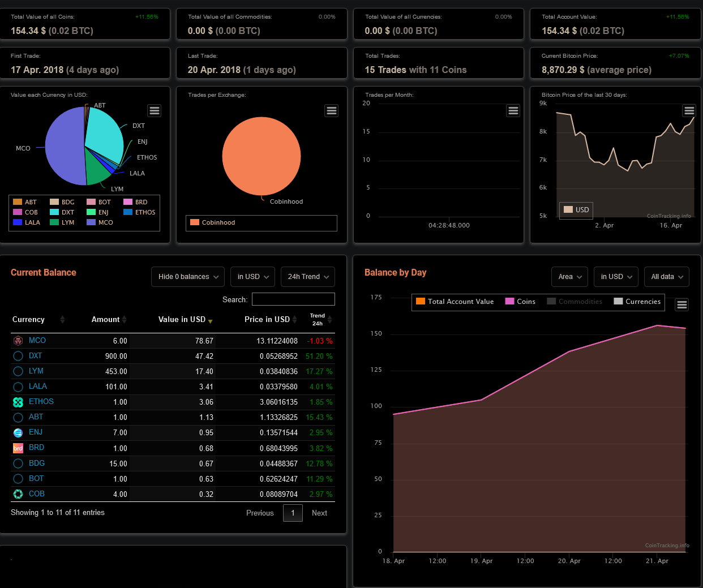The width and height of the screenshot is (703, 588).
Task: Open the Trades per Exchange chart menu icon
Action: pyautogui.click(x=332, y=111)
